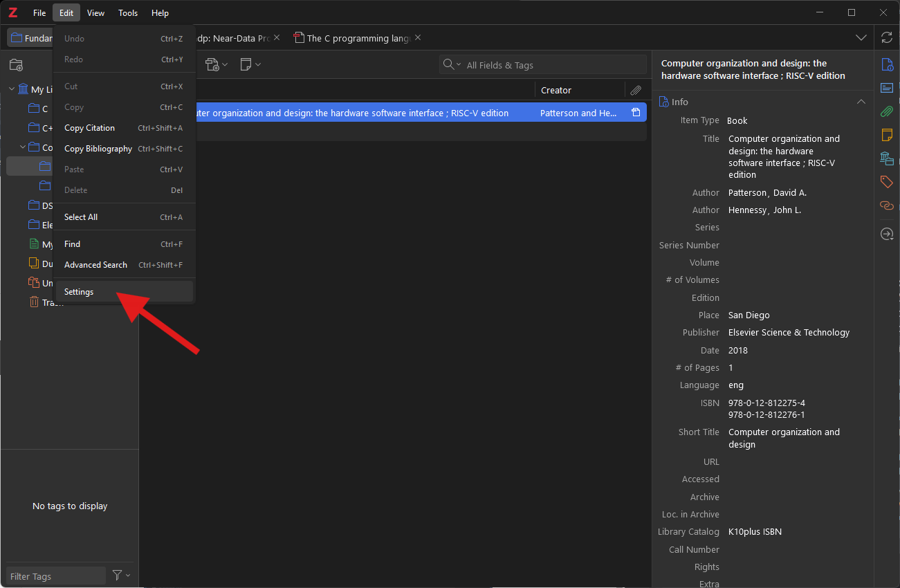Open the Tools menu
This screenshot has width=900, height=588.
pos(127,12)
